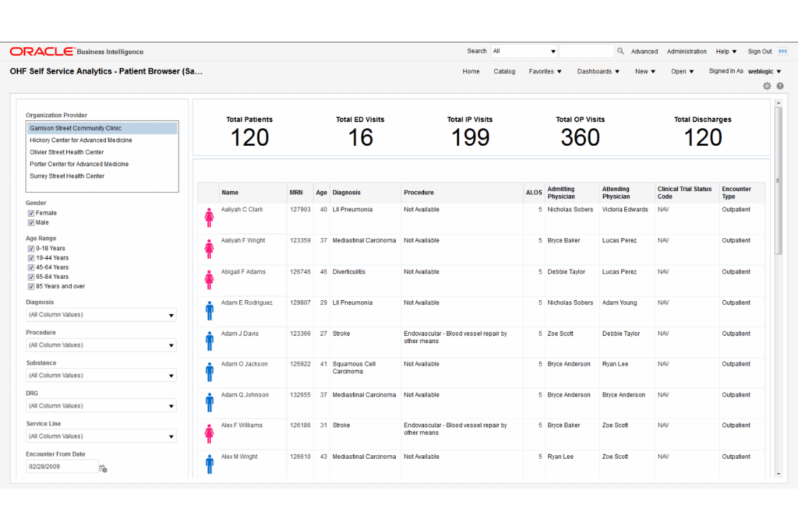Click the dashboard vertical scrollbar thumb

pos(778,181)
